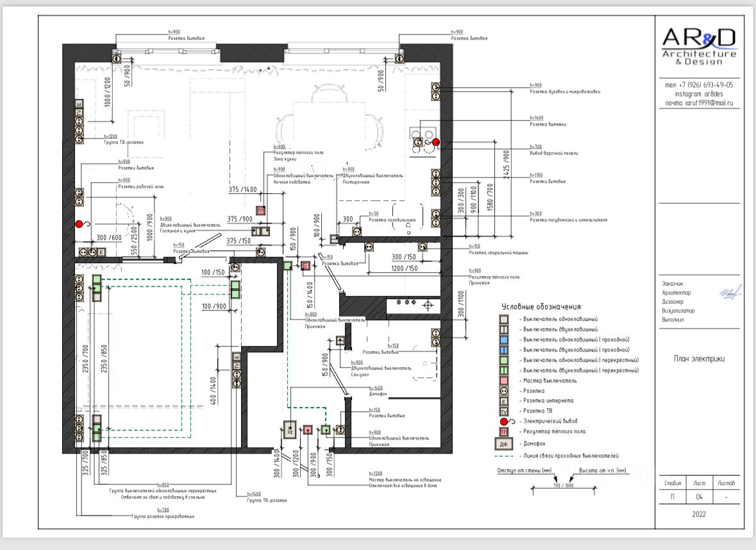Click the 'Домофон' h=1400 plan annotation
This screenshot has height=550, width=756.
pyautogui.click(x=378, y=393)
